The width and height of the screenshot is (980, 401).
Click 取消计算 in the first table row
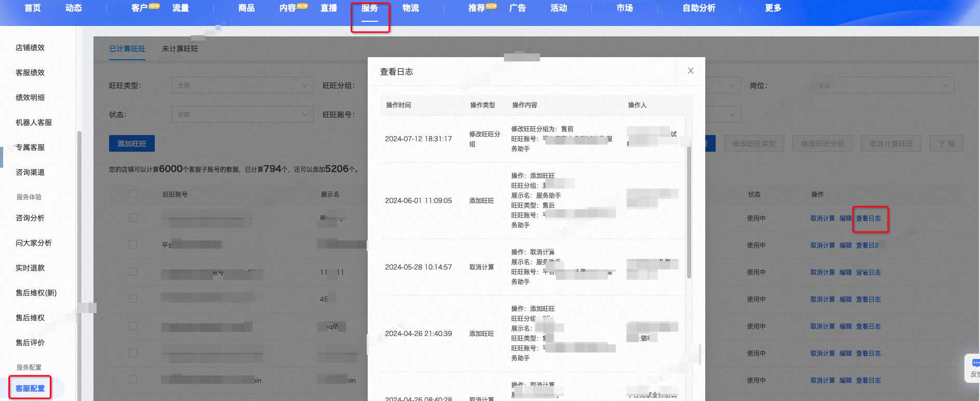(823, 219)
